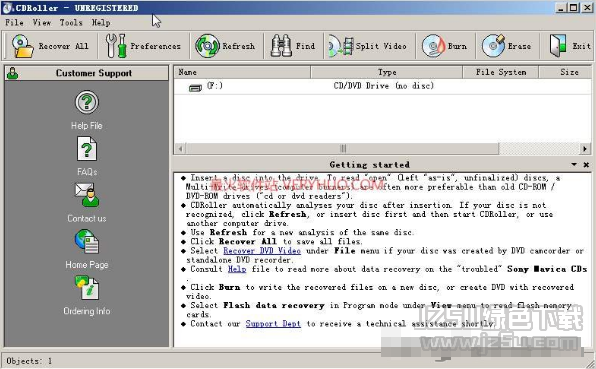This screenshot has height=369, width=596.
Task: Click the Customer Support header user icon
Action: 13,73
